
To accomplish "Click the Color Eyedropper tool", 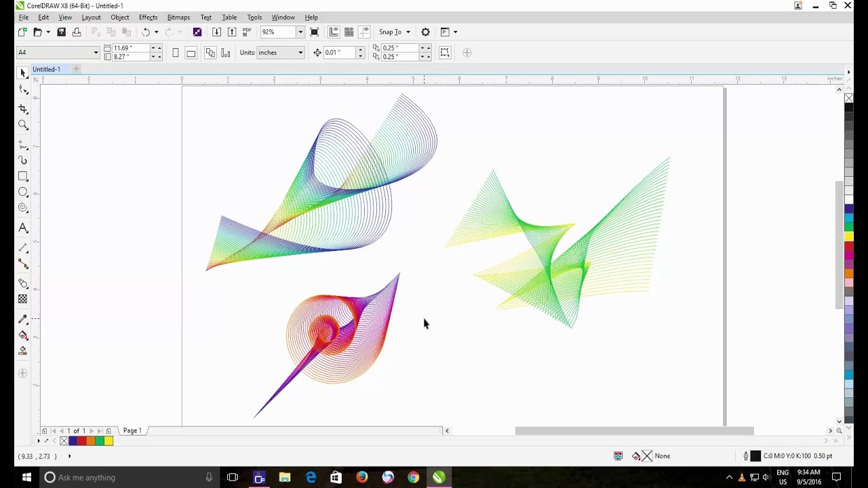I will click(23, 319).
